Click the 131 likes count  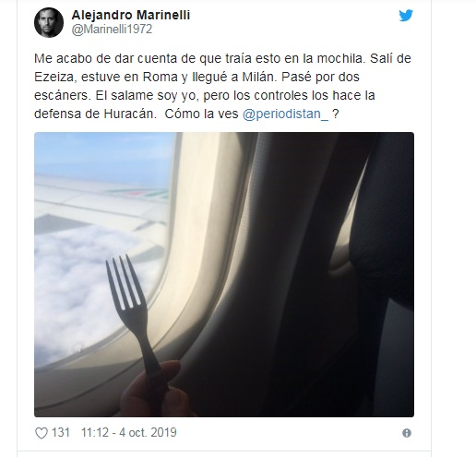tap(61, 432)
